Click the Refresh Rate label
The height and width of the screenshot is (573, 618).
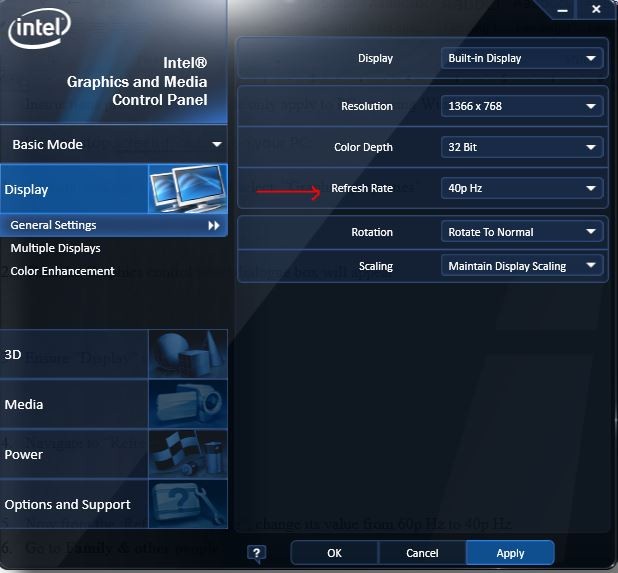click(362, 188)
